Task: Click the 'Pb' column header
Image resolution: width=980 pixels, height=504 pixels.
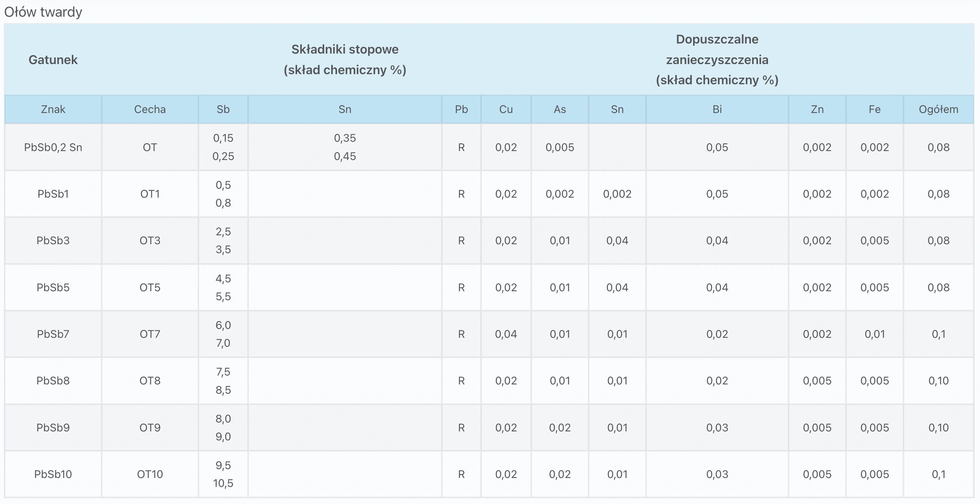Action: tap(461, 109)
